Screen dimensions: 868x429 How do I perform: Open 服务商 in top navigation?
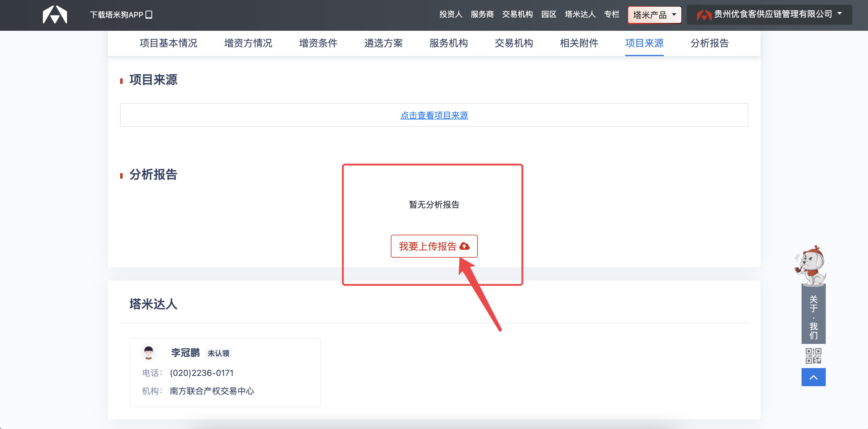pos(482,14)
